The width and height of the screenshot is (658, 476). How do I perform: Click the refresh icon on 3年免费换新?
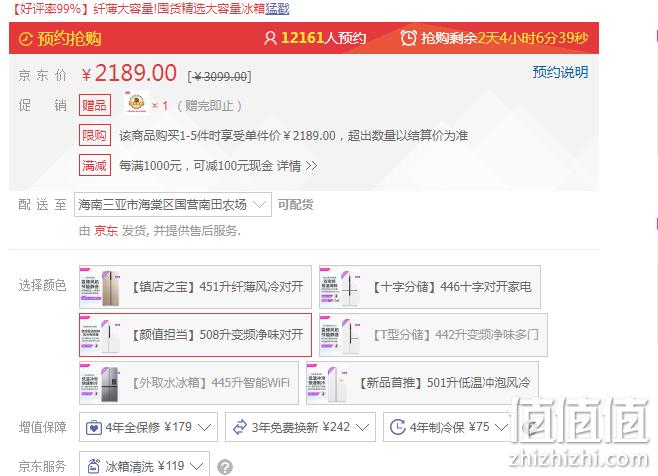(x=240, y=427)
